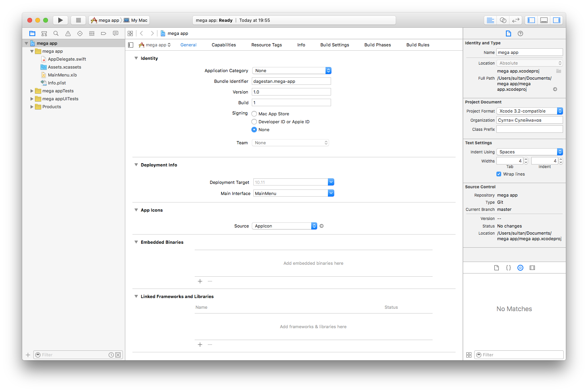Open the related items grid icon
This screenshot has width=588, height=392.
130,34
